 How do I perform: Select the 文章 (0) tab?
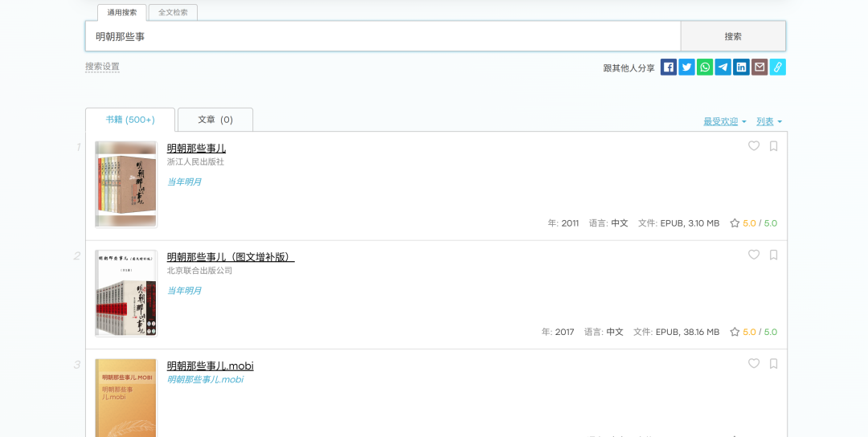pos(215,120)
